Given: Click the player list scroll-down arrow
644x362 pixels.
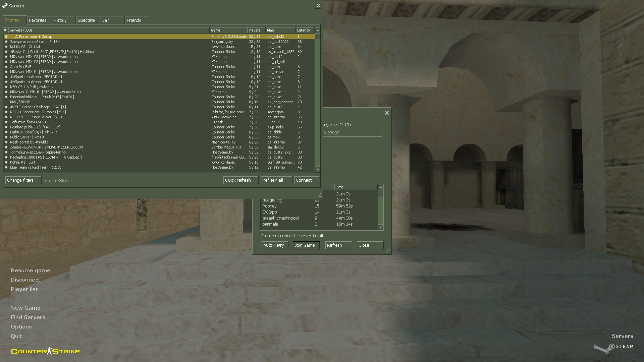Looking at the screenshot, I should pos(380,227).
